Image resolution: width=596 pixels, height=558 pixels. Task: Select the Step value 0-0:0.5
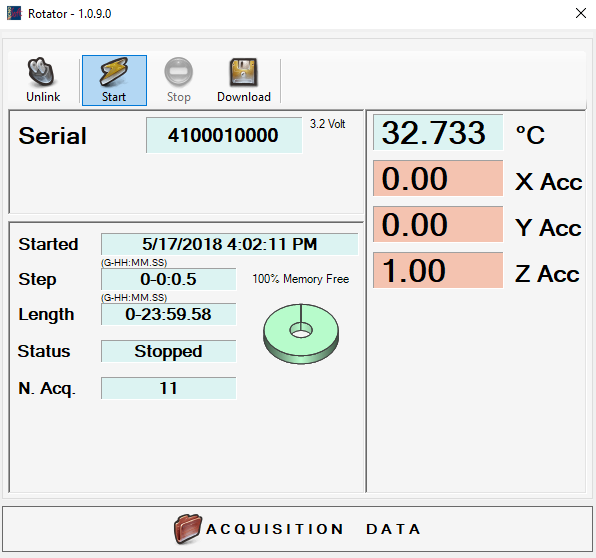click(168, 279)
